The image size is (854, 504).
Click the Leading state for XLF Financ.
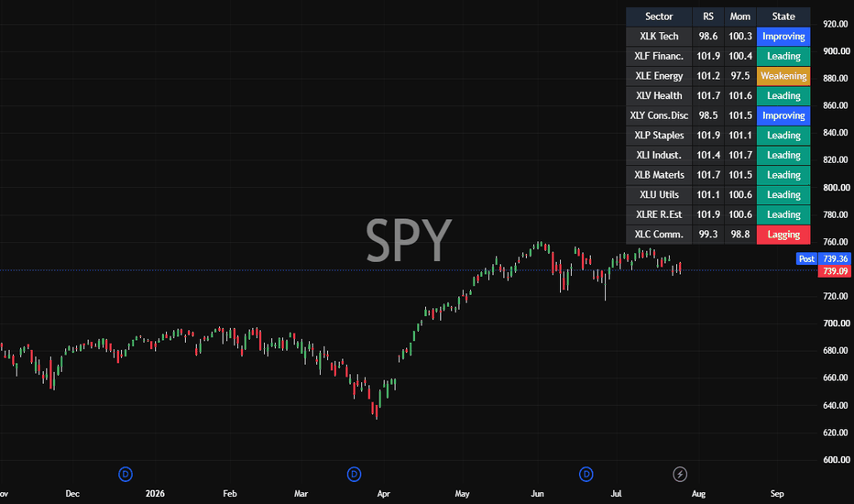click(783, 56)
